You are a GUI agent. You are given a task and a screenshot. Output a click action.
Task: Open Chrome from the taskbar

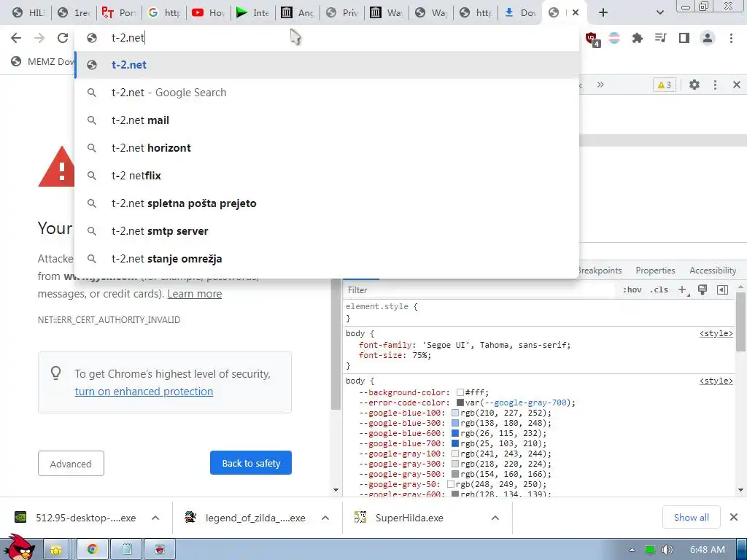point(93,549)
